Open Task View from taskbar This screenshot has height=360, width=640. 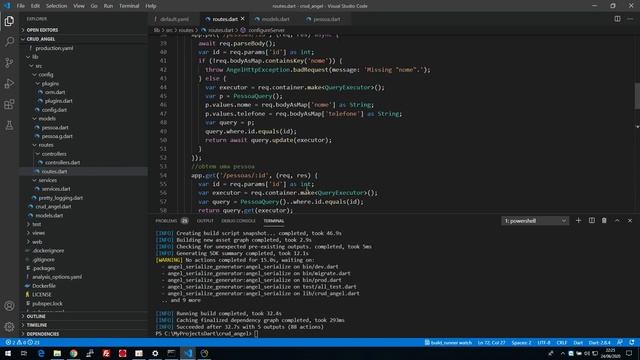point(24,353)
